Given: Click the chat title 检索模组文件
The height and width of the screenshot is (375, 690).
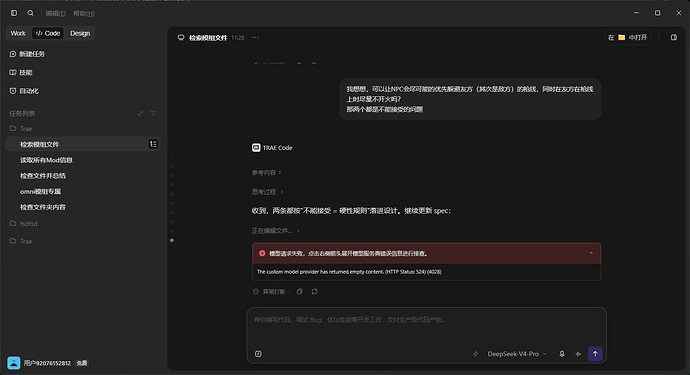Looking at the screenshot, I should pos(208,38).
